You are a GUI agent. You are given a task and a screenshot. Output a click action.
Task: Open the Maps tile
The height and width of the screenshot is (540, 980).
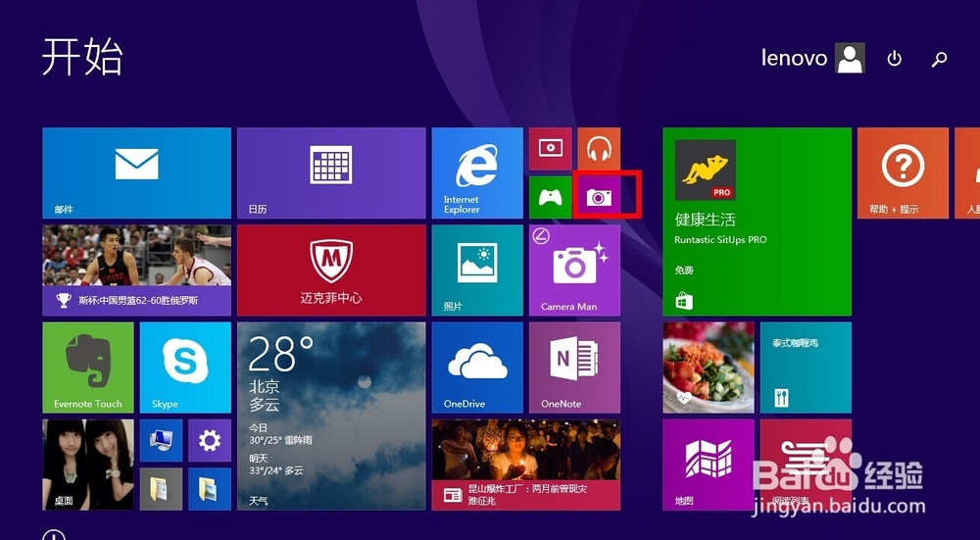click(x=709, y=465)
